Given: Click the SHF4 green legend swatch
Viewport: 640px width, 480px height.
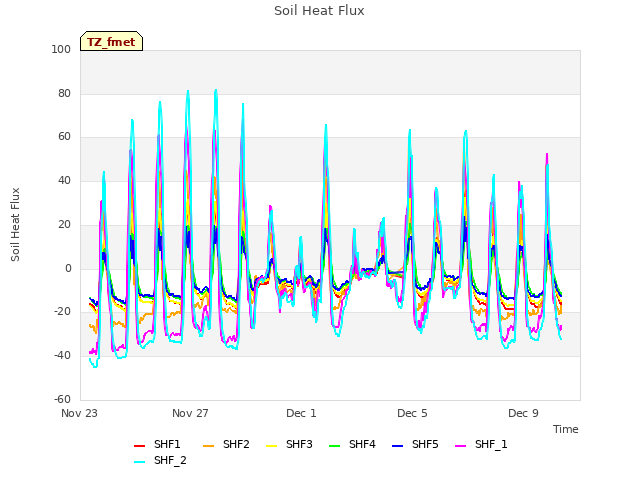Looking at the screenshot, I should coord(334,446).
